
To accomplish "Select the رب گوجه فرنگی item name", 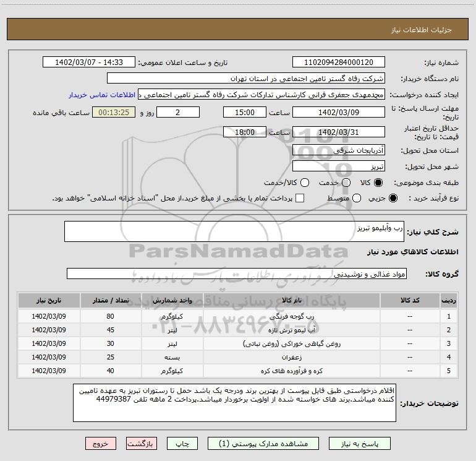I will pos(292,316).
